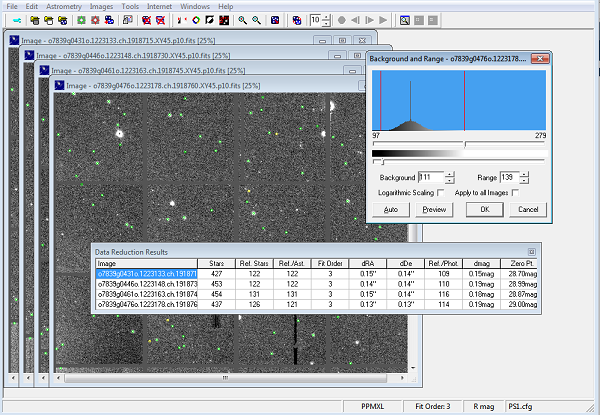Click Cancel in Background and Range dialog

(x=528, y=210)
